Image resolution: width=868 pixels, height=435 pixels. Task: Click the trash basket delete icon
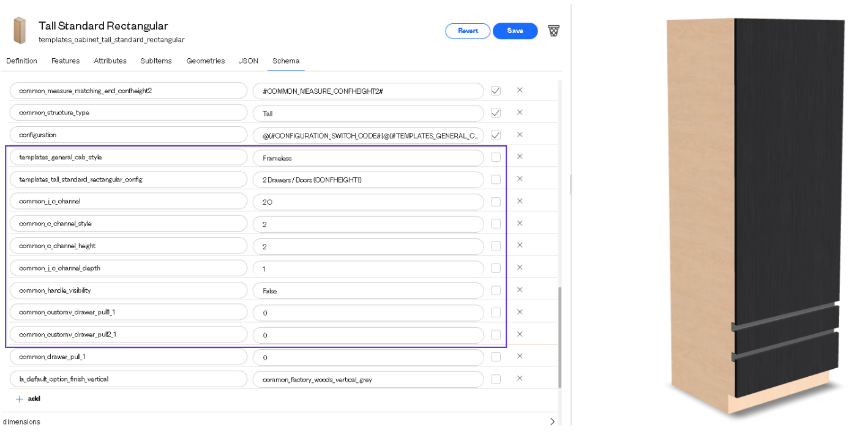coord(553,31)
